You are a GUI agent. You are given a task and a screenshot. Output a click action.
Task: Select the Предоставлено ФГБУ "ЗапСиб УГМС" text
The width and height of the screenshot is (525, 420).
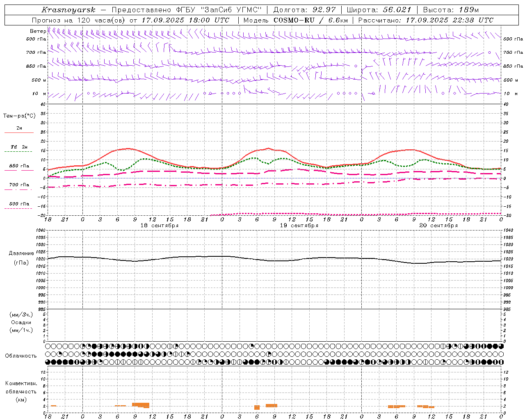[187, 10]
